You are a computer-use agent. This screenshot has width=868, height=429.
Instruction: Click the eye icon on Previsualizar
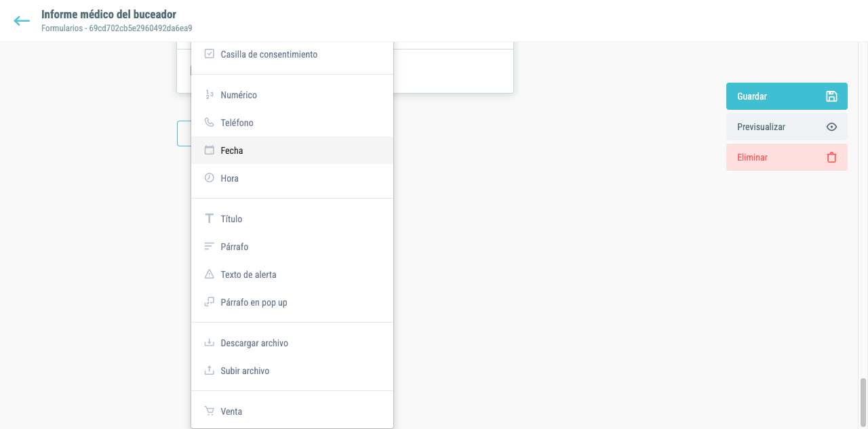[831, 127]
